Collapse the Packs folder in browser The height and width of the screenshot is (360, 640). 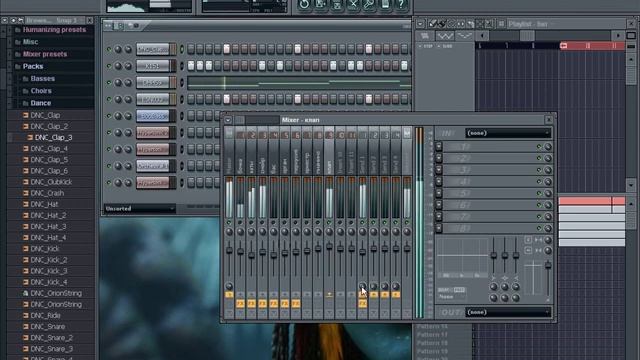(x=33, y=66)
